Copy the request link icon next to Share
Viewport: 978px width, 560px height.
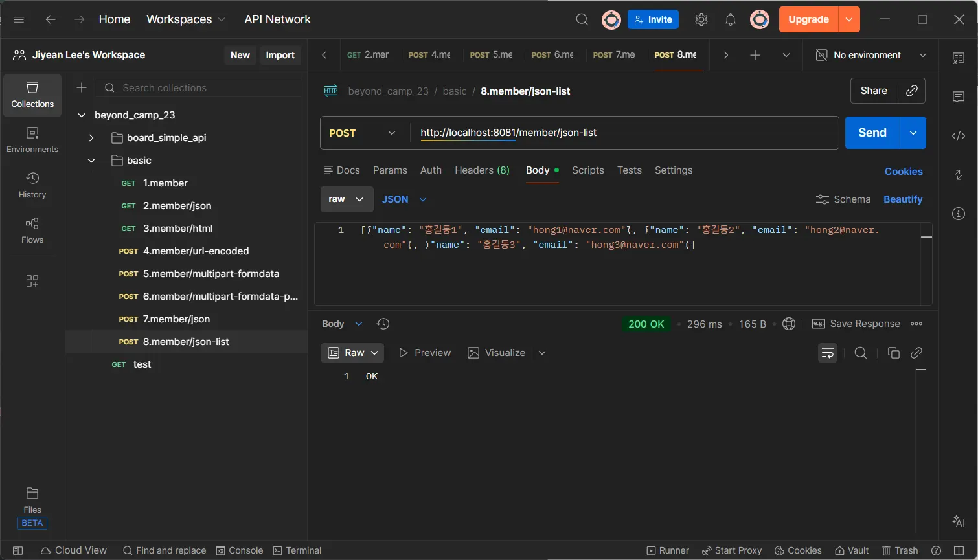point(912,91)
